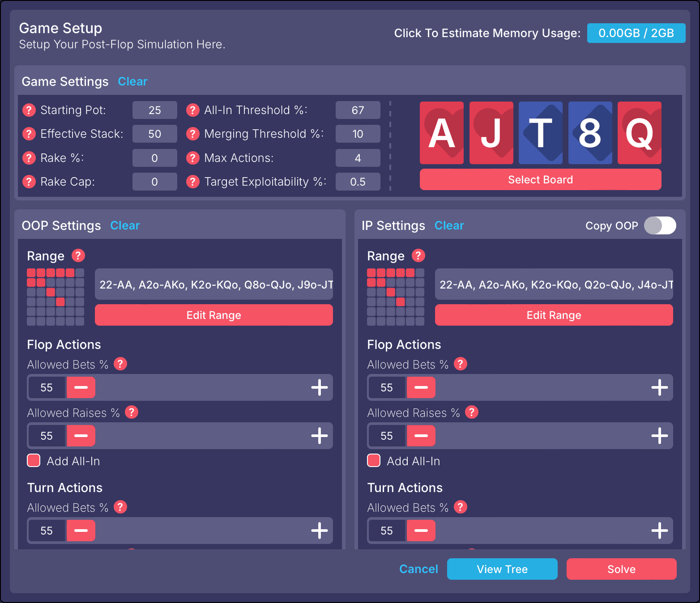The width and height of the screenshot is (700, 603).
Task: Toggle the Copy OOP switch
Action: [x=660, y=225]
